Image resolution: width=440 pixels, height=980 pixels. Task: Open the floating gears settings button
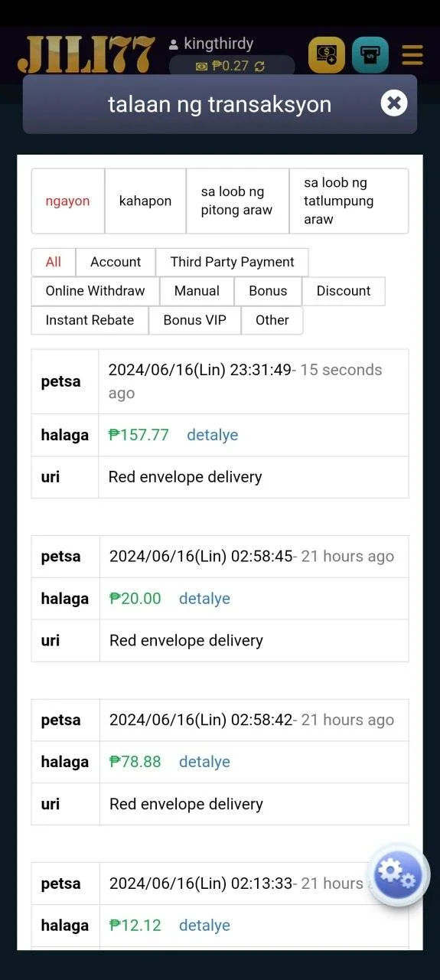coord(399,874)
